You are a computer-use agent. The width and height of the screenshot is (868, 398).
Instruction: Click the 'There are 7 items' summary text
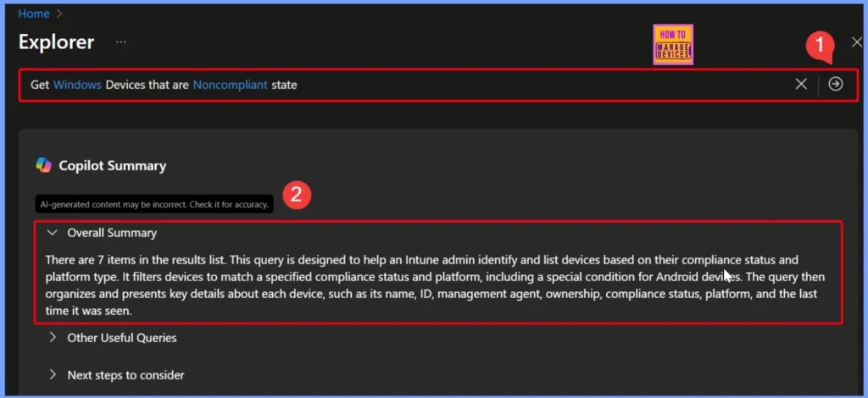point(435,285)
